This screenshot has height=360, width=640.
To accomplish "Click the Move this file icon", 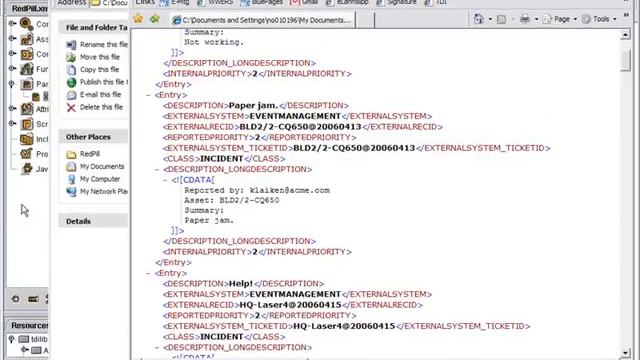I will click(x=71, y=57).
